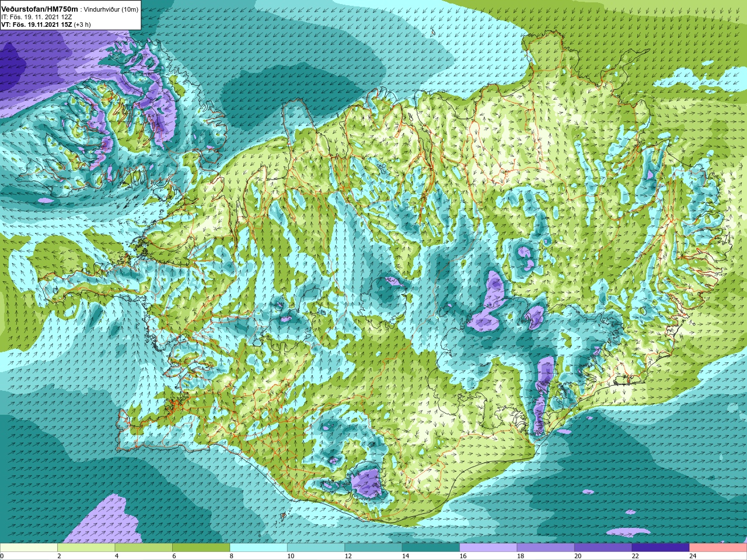Image resolution: width=747 pixels, height=560 pixels.
Task: Click the 'IT: Fös. 19. 11. 2021 12Z' line
Action: (36, 17)
